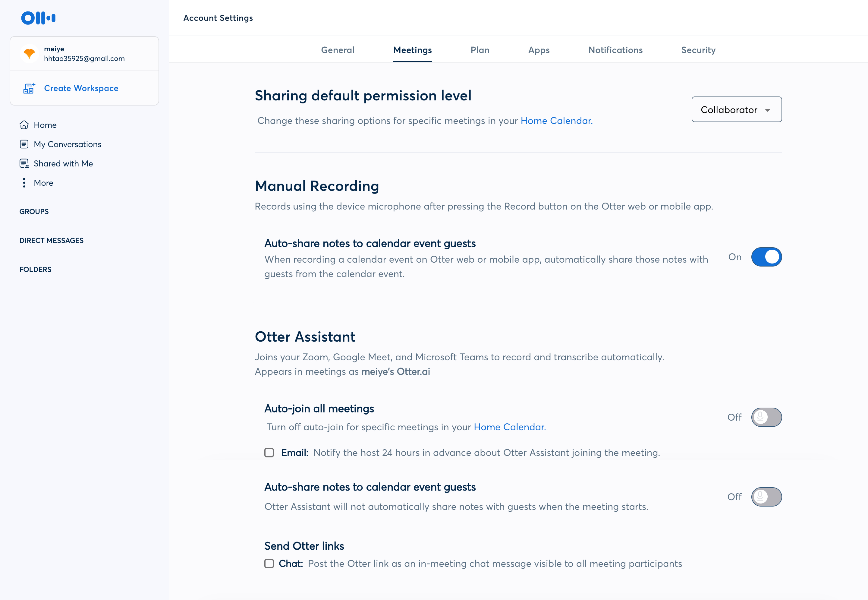Open the Collaborator permission dropdown
This screenshot has width=868, height=600.
click(737, 109)
